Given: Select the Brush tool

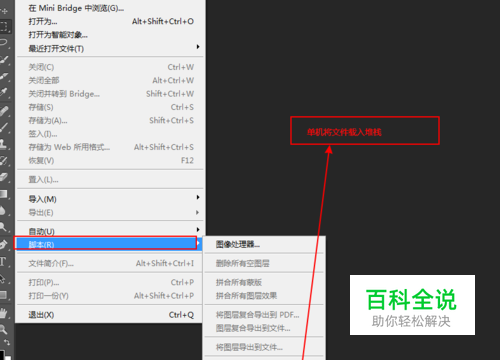Looking at the screenshot, I should [x=4, y=127].
